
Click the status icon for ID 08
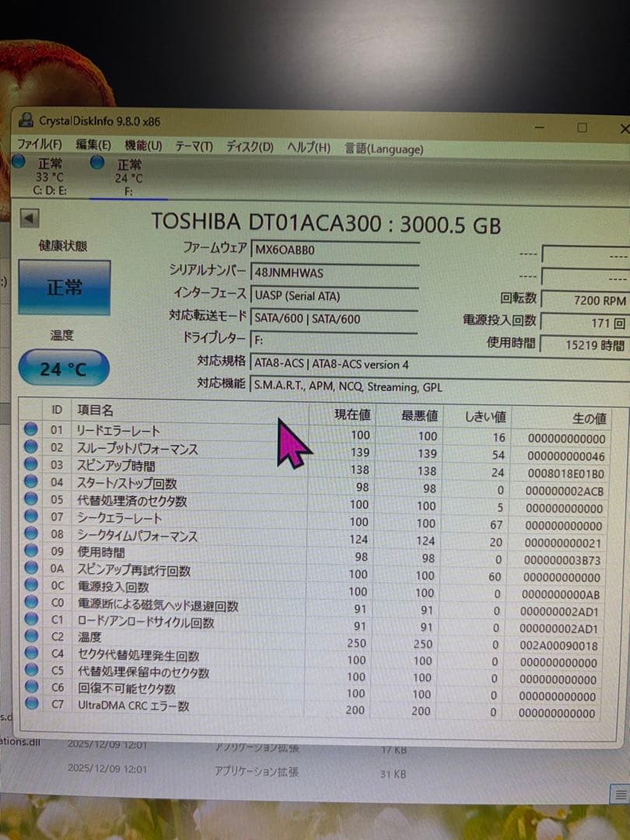(31, 533)
